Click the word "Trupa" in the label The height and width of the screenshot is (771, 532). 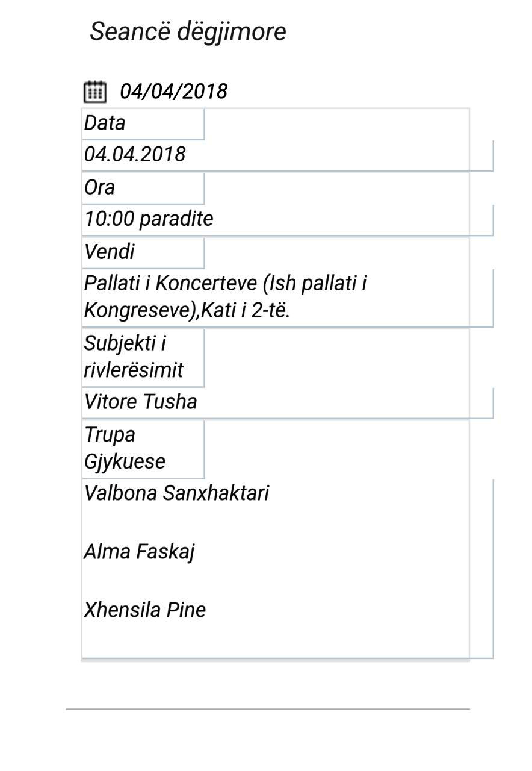tap(110, 435)
